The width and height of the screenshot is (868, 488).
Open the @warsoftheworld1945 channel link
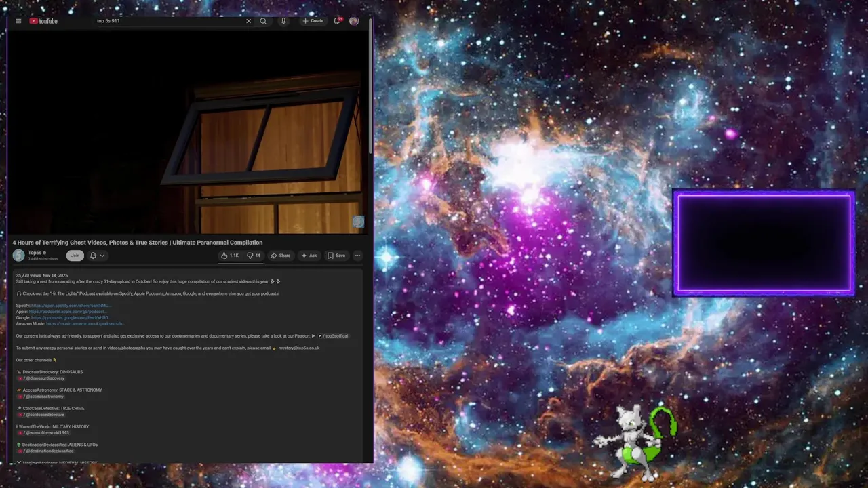(43, 432)
